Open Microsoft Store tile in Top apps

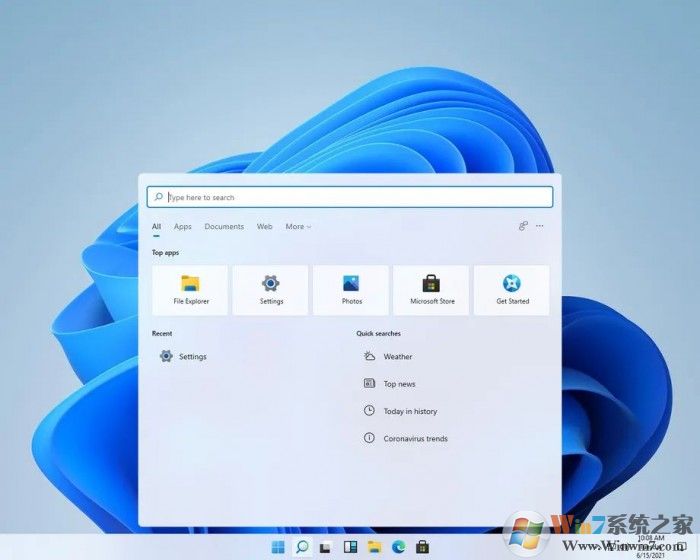431,290
